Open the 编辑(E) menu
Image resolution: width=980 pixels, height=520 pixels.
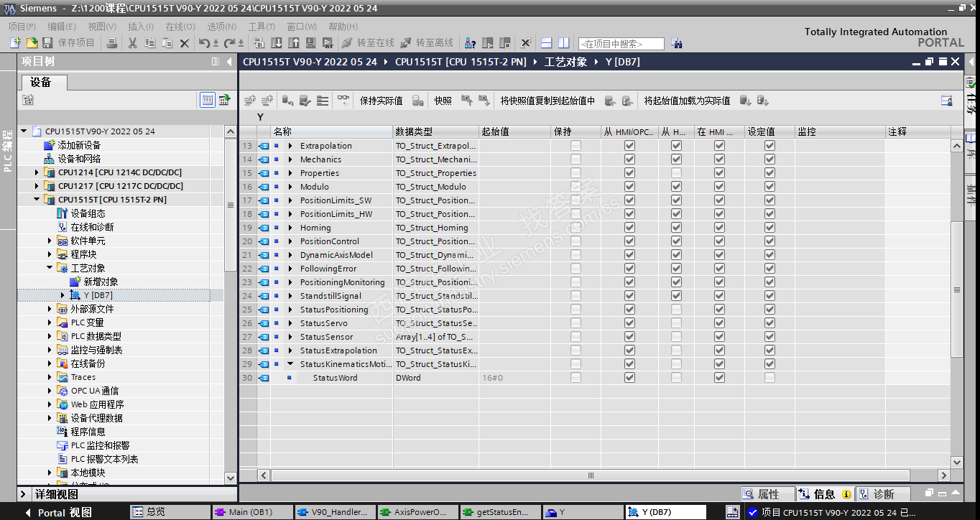pos(62,27)
